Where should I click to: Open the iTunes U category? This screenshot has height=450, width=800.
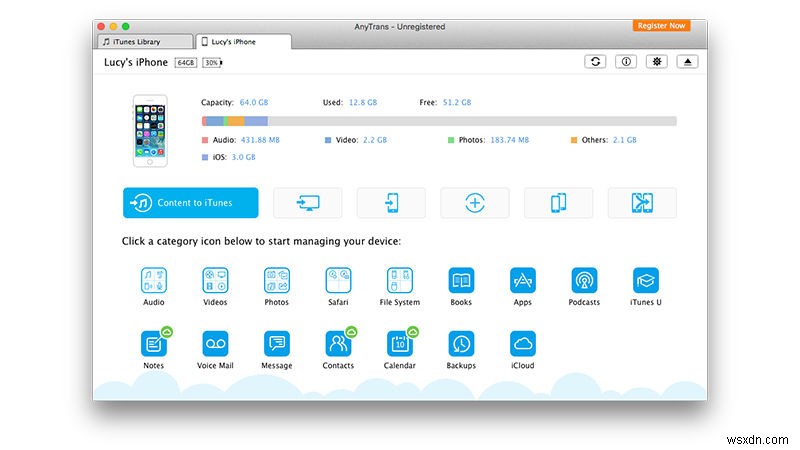click(646, 280)
